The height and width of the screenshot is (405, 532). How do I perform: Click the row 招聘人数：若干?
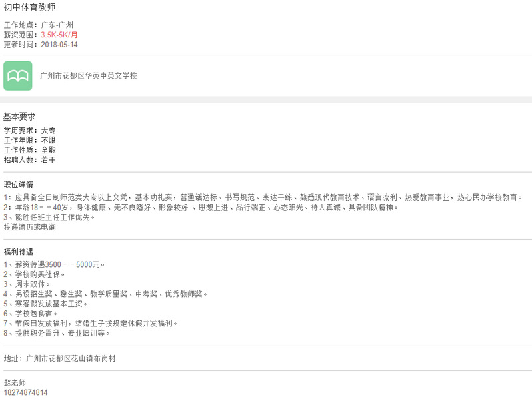[29, 160]
